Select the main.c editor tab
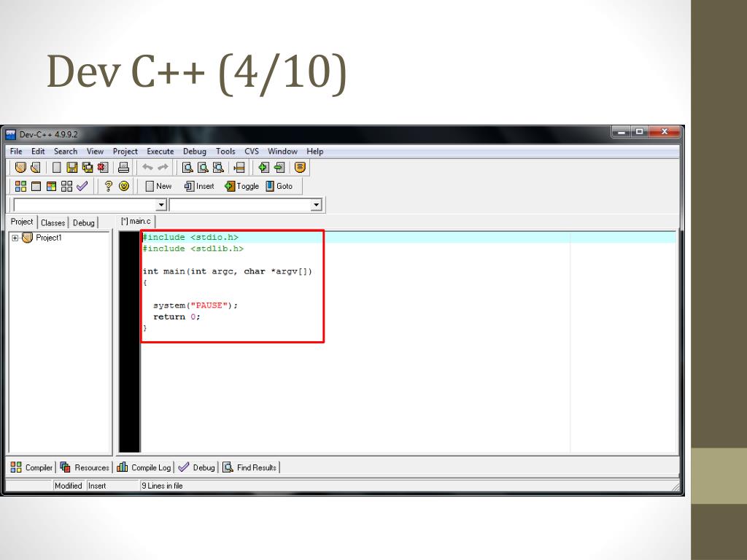Viewport: 747px width, 560px height. click(x=136, y=222)
